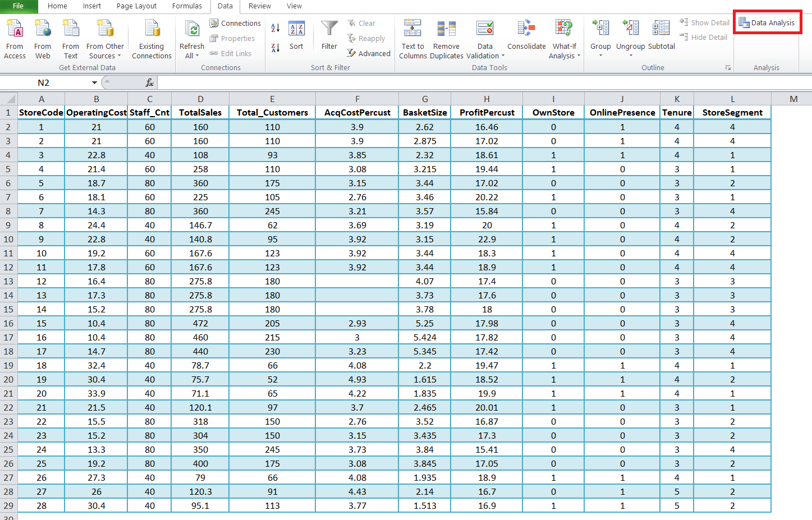Click the Select All corner button

(8, 99)
